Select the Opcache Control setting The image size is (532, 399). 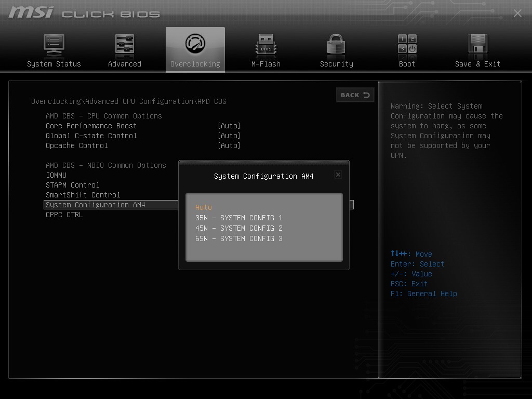(x=77, y=145)
